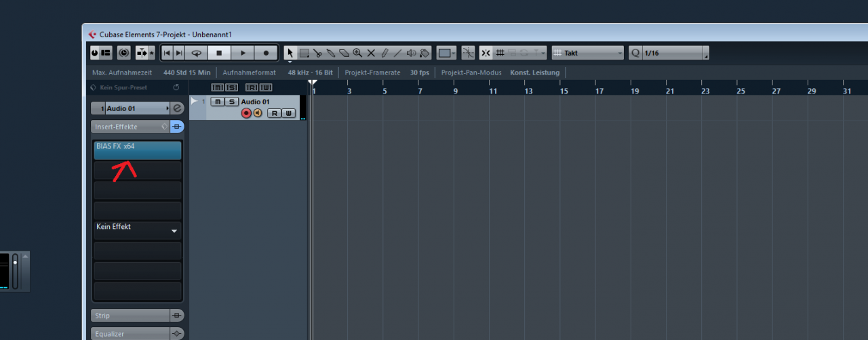Click the Stop transport button
The width and height of the screenshot is (868, 340).
coord(219,53)
